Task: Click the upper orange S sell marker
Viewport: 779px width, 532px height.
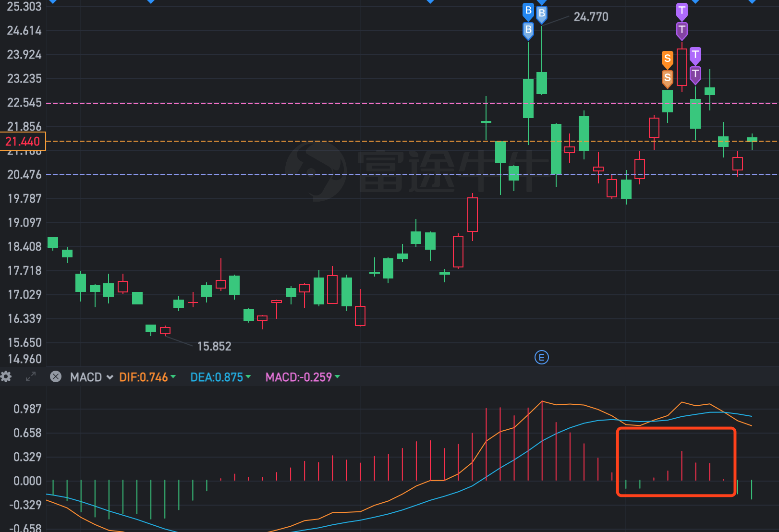Action: tap(668, 60)
